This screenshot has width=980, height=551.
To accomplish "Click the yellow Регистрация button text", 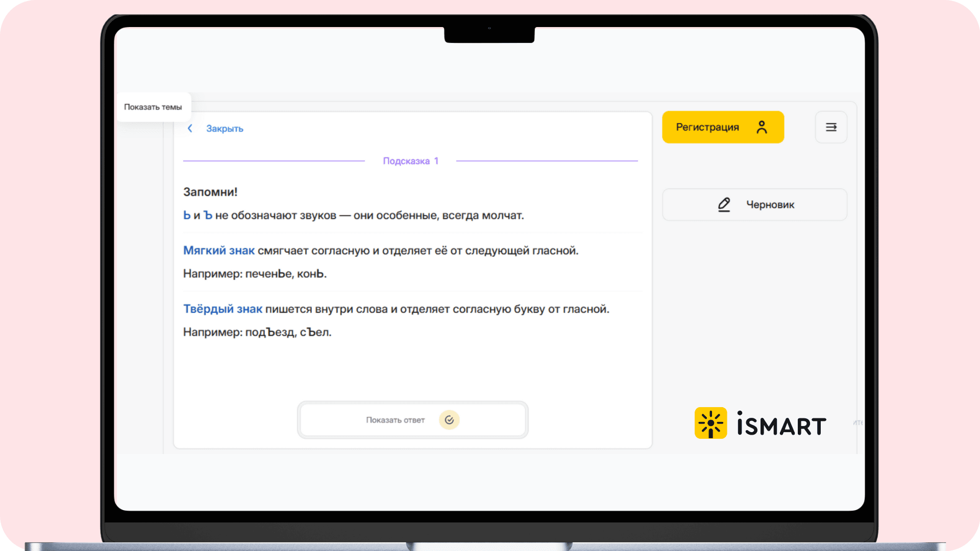I will tap(707, 127).
